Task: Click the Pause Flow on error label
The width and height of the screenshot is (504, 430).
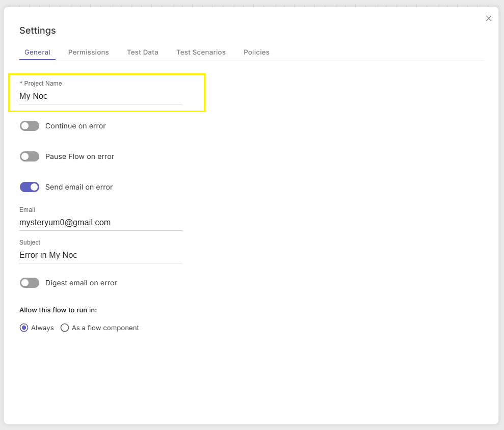Action: tap(79, 156)
